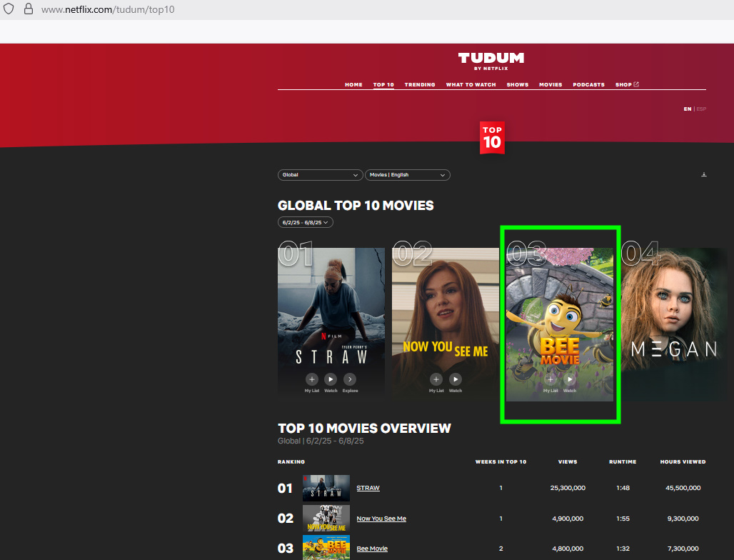The height and width of the screenshot is (560, 734).
Task: Click the Global Top 10 Movies heading
Action: coord(356,206)
